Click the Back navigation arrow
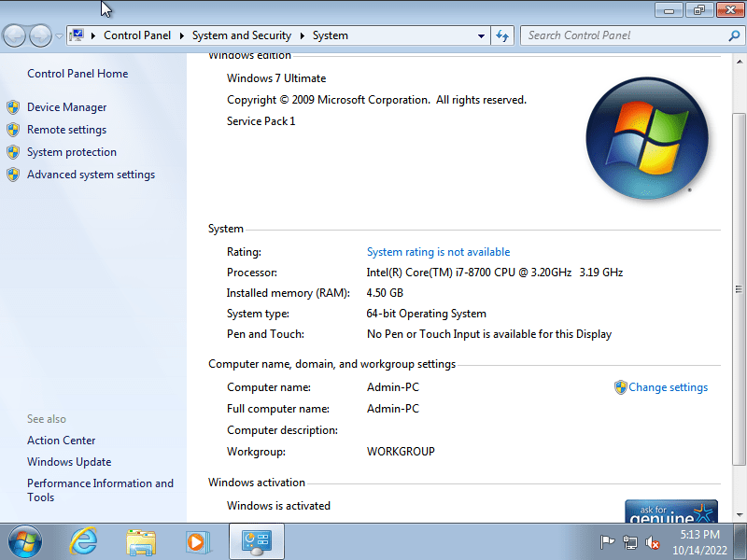The image size is (747, 560). (x=14, y=35)
